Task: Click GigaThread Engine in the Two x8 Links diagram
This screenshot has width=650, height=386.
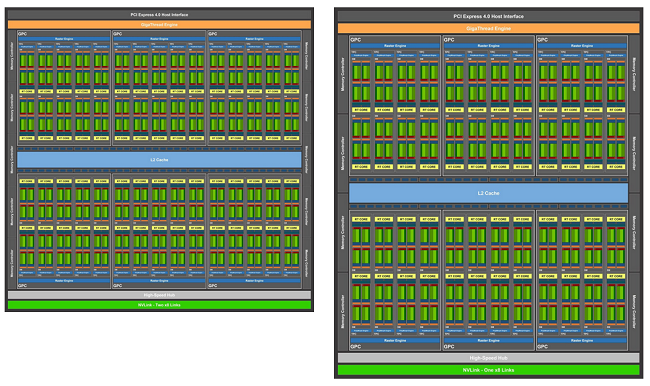Action: pos(159,24)
